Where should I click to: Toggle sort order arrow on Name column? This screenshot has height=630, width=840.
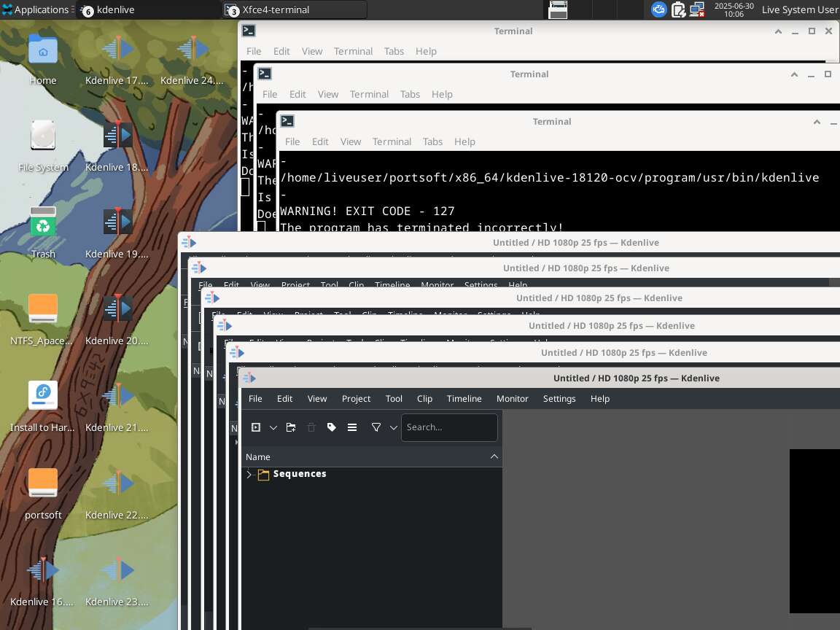click(x=494, y=456)
